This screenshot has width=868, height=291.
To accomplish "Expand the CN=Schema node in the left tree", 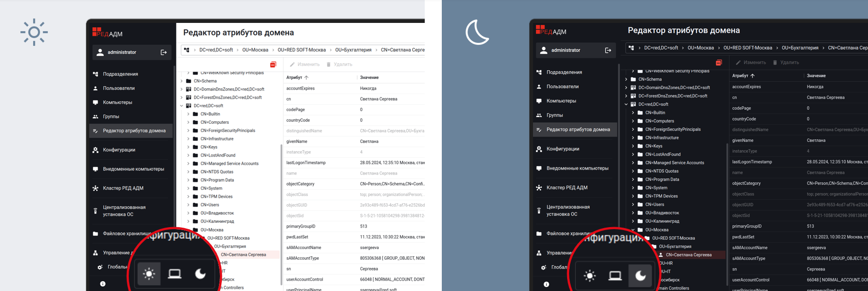I will coord(182,81).
